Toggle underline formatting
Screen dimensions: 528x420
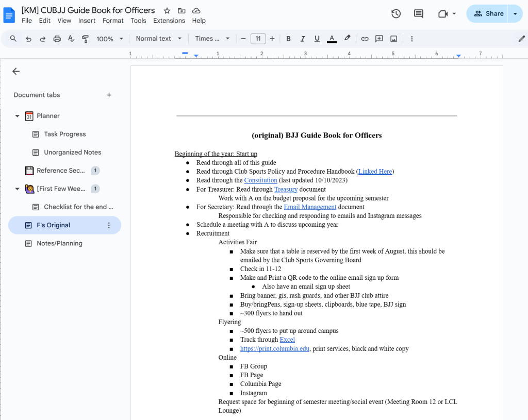(x=317, y=39)
